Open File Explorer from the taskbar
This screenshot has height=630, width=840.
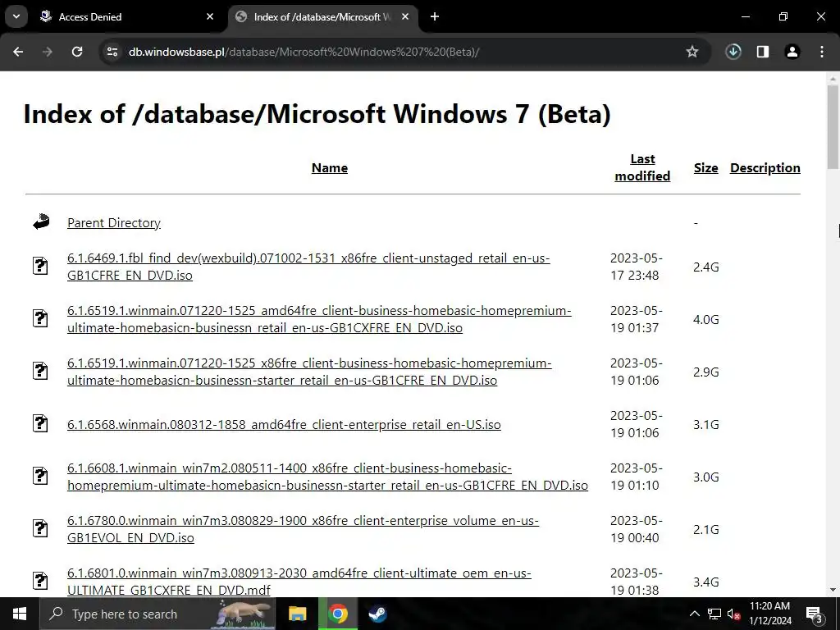click(297, 614)
